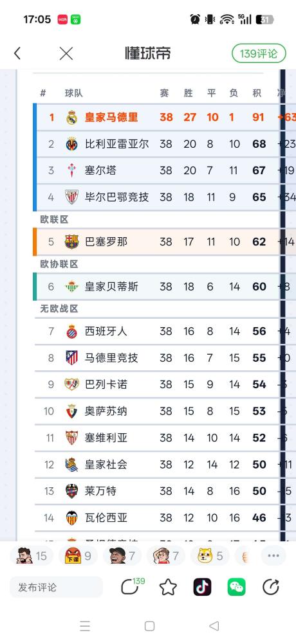The width and height of the screenshot is (296, 644).
Task: Select the 比利亚雷亚尔 team row
Action: click(x=159, y=144)
